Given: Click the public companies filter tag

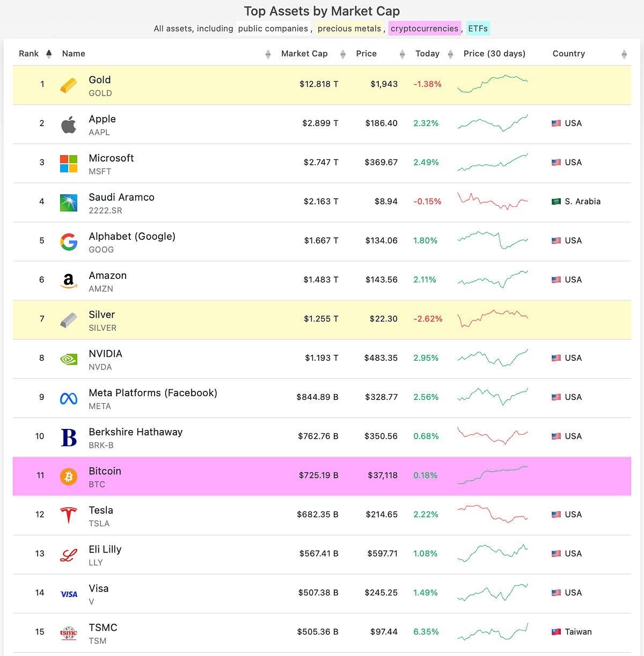Looking at the screenshot, I should click(273, 28).
